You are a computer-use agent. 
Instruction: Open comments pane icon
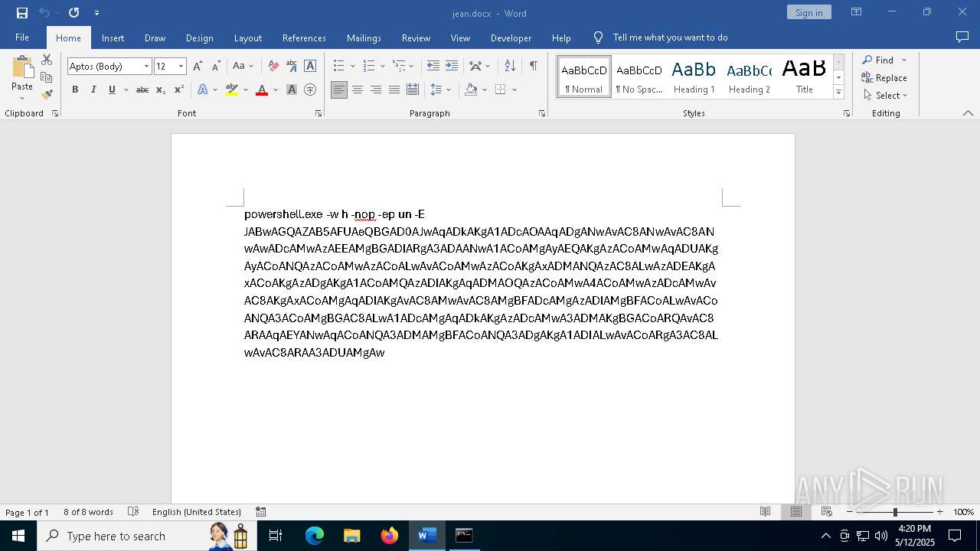(x=962, y=37)
